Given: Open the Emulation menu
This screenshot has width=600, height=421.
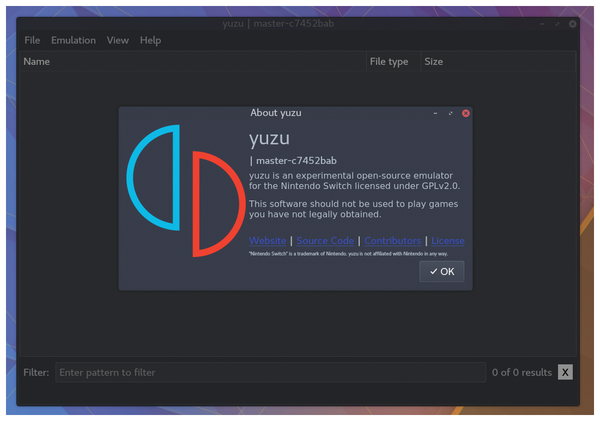Looking at the screenshot, I should click(x=73, y=40).
